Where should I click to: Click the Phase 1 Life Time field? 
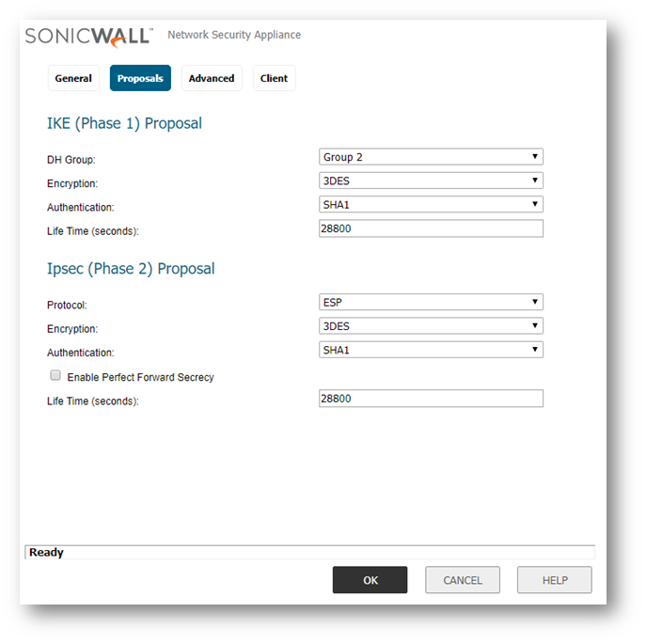(x=431, y=228)
